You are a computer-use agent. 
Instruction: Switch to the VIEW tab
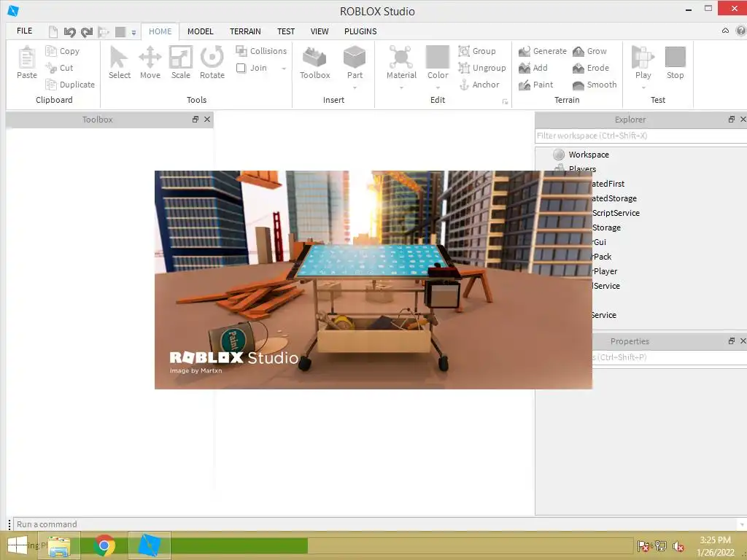click(320, 31)
